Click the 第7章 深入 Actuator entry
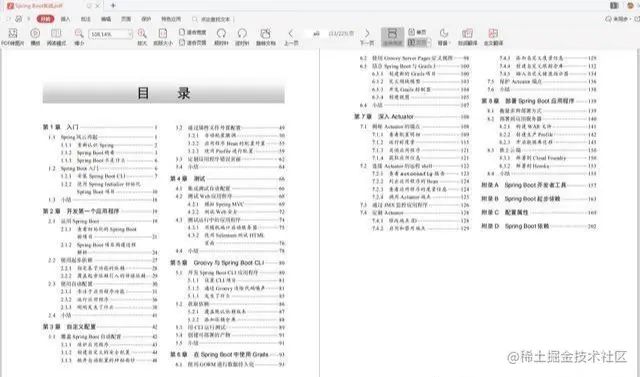640x377 pixels. (x=411, y=117)
